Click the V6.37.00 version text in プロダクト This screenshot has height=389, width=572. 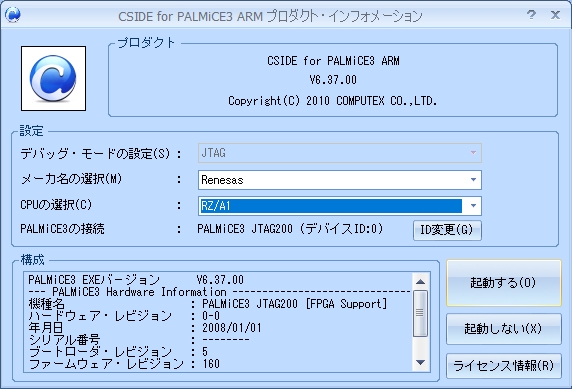[333, 80]
